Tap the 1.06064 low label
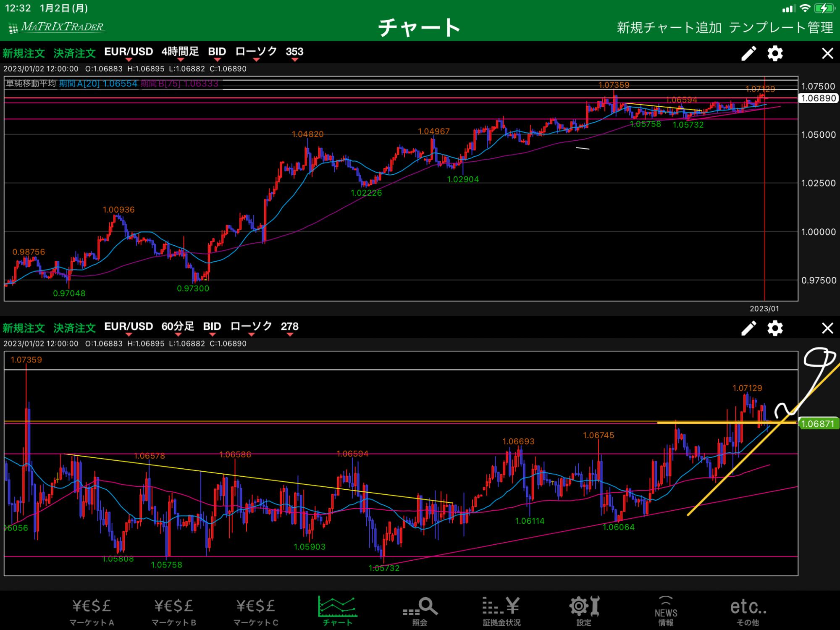840x630 pixels. 619,527
